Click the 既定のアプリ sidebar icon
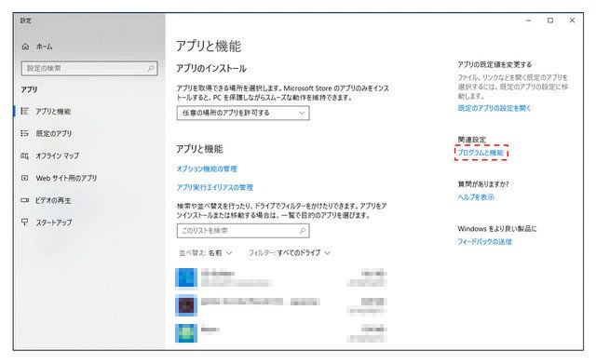 [25, 133]
